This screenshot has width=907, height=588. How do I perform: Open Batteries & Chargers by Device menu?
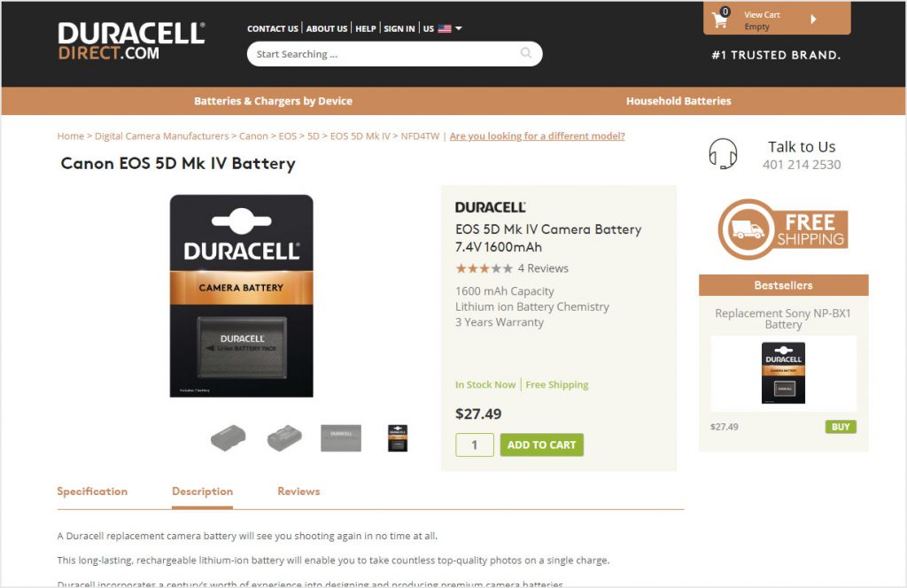[273, 101]
